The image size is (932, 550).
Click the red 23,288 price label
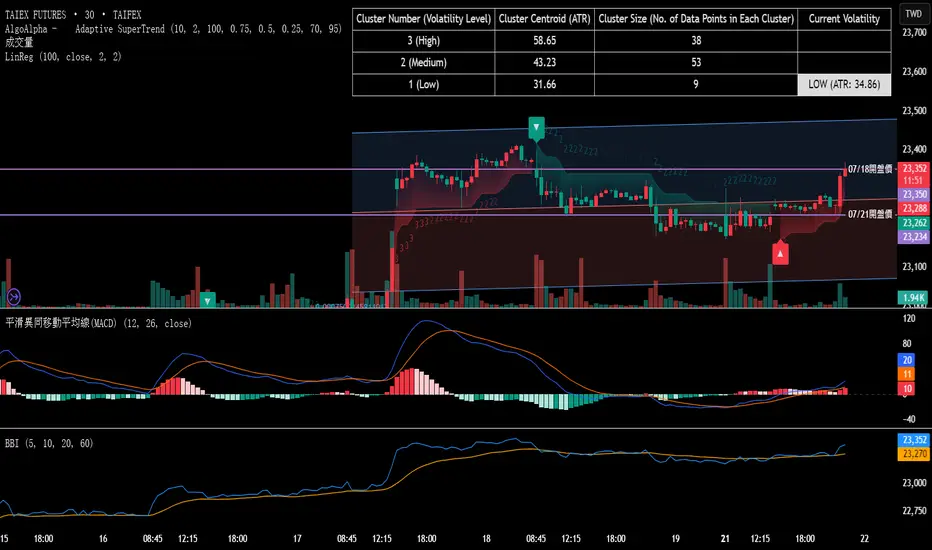click(914, 209)
